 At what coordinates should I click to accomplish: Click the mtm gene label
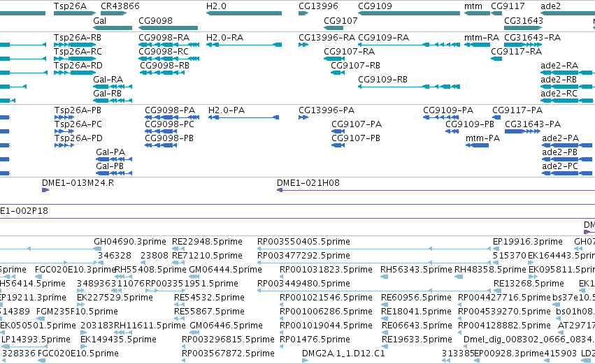[473, 6]
